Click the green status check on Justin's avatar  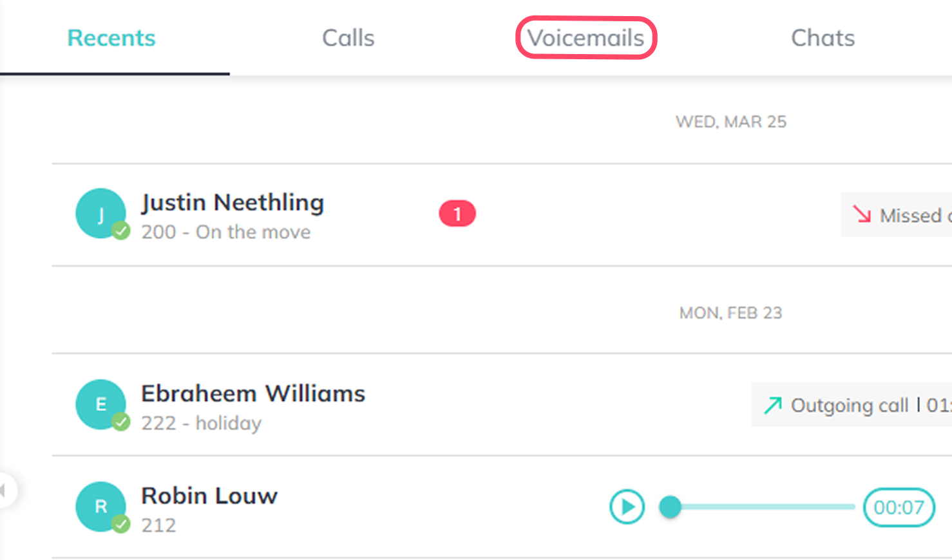pyautogui.click(x=121, y=230)
